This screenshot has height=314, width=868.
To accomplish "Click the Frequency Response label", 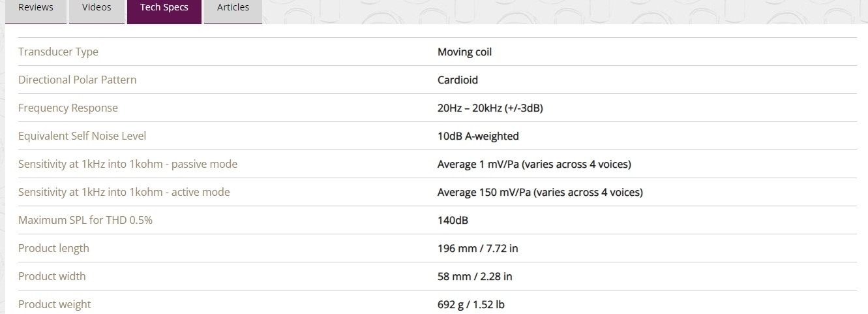I will coord(68,108).
